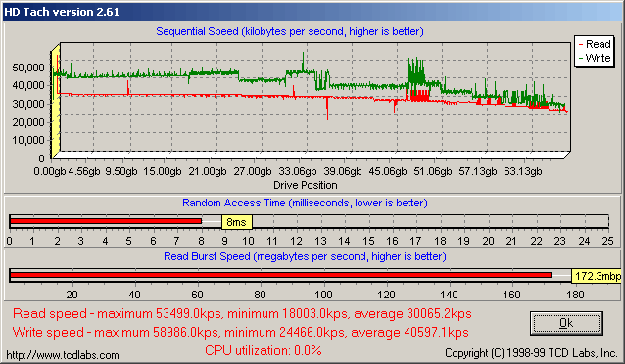Viewport: 625px width, 364px height.
Task: Click the 172.3mbp burst speed label
Action: (597, 276)
